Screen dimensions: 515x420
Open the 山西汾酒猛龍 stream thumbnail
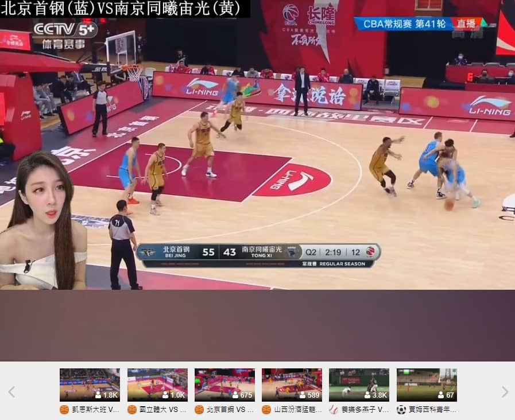click(x=292, y=385)
